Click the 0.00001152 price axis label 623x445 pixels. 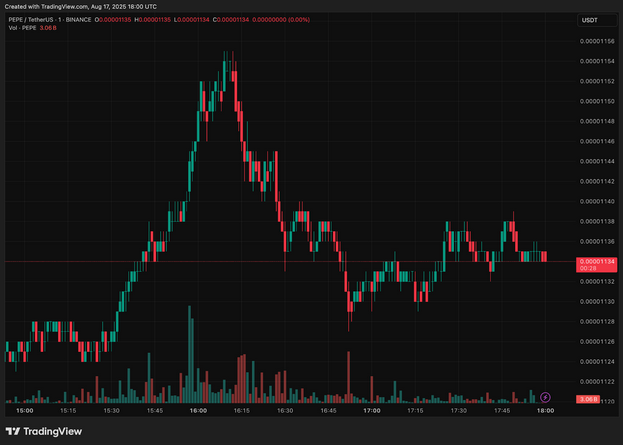point(597,81)
